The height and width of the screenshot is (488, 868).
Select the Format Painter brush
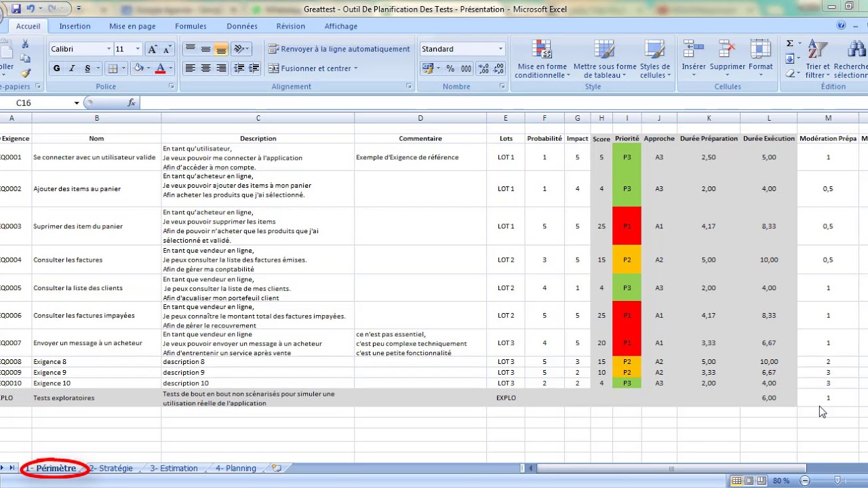pyautogui.click(x=26, y=73)
